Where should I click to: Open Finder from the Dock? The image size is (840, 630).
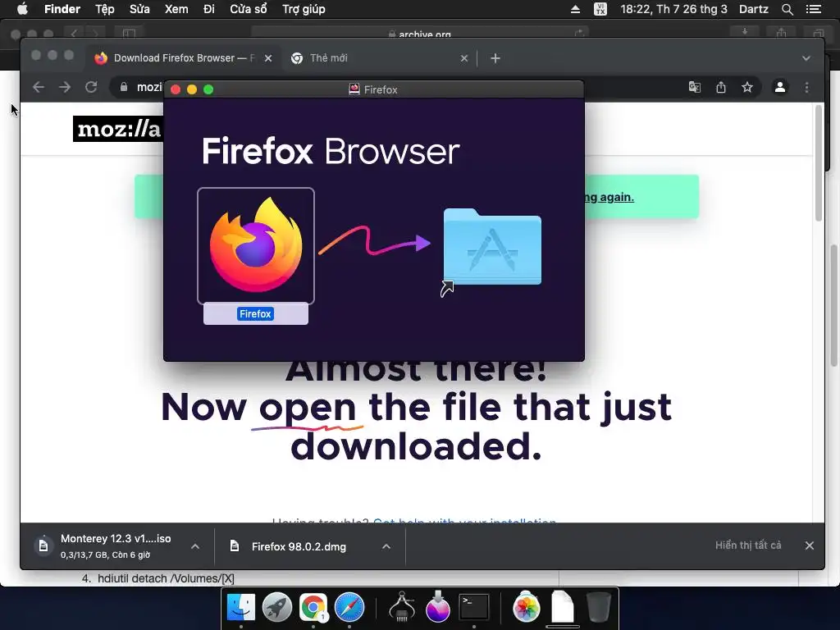241,607
